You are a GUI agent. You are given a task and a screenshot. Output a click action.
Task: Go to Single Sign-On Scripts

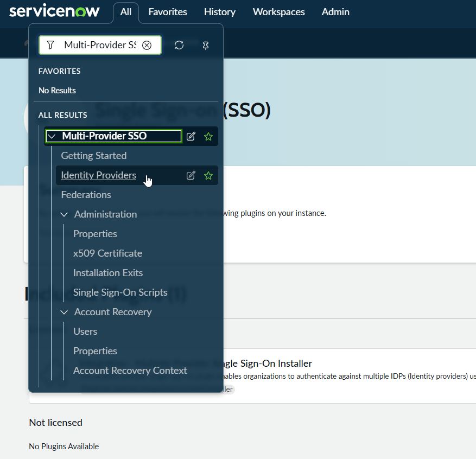[120, 292]
